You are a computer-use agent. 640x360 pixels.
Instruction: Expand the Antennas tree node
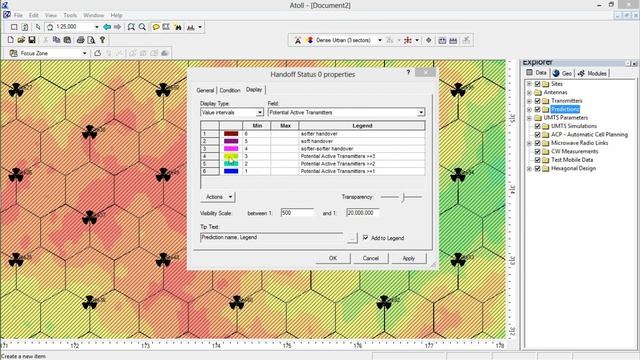point(529,92)
